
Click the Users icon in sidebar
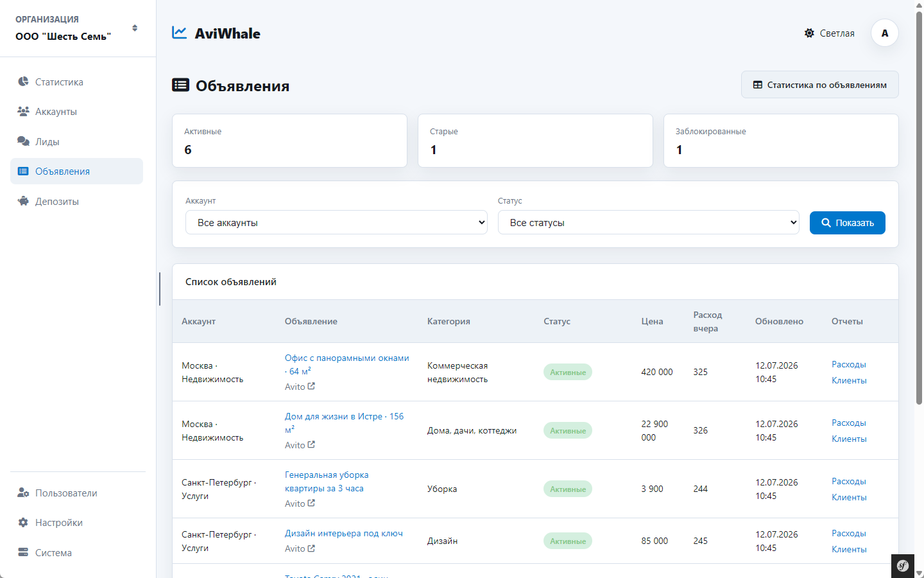(x=23, y=493)
